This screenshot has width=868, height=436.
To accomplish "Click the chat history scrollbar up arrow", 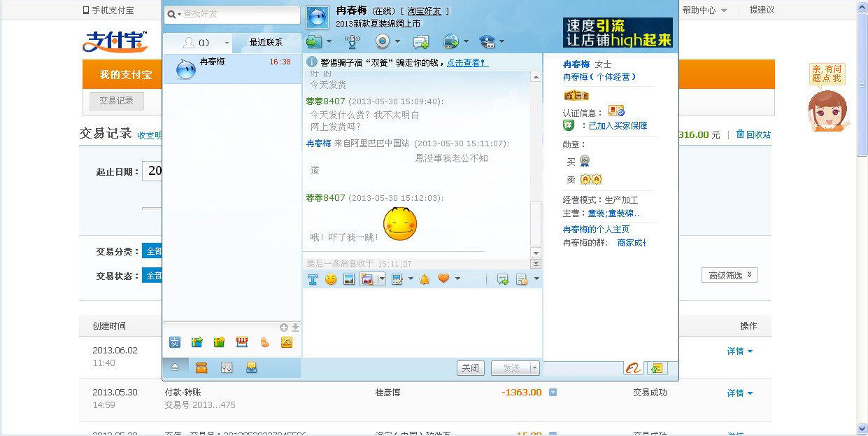I will (x=536, y=77).
